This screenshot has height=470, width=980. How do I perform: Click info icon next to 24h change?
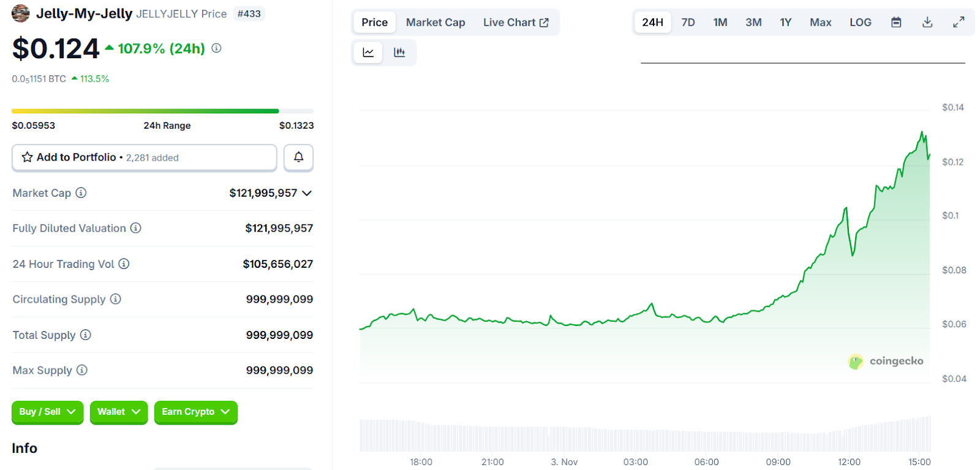click(216, 48)
